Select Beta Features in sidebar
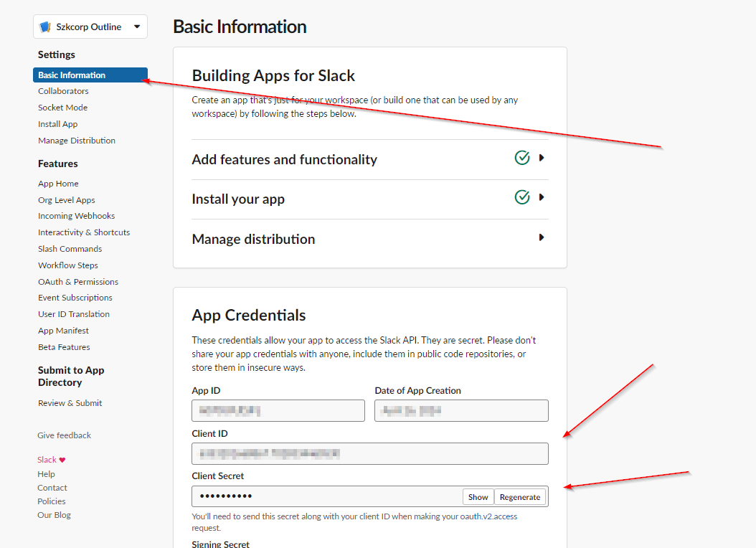Viewport: 756px width, 548px height. pyautogui.click(x=64, y=347)
